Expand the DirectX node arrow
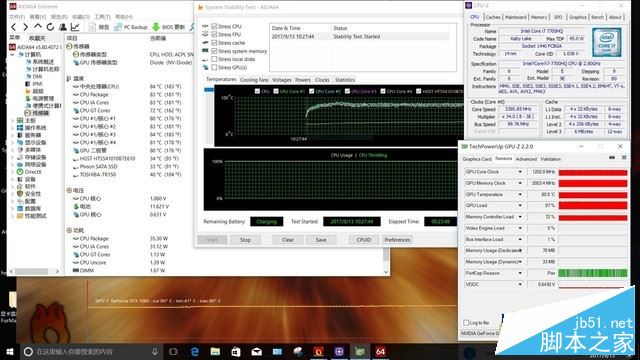The height and width of the screenshot is (360, 640). [x=12, y=172]
